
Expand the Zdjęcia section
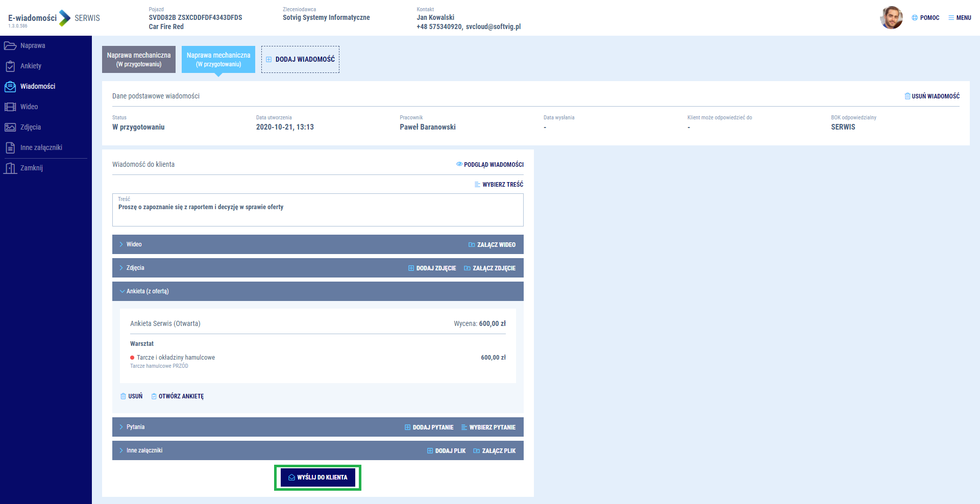click(x=121, y=268)
